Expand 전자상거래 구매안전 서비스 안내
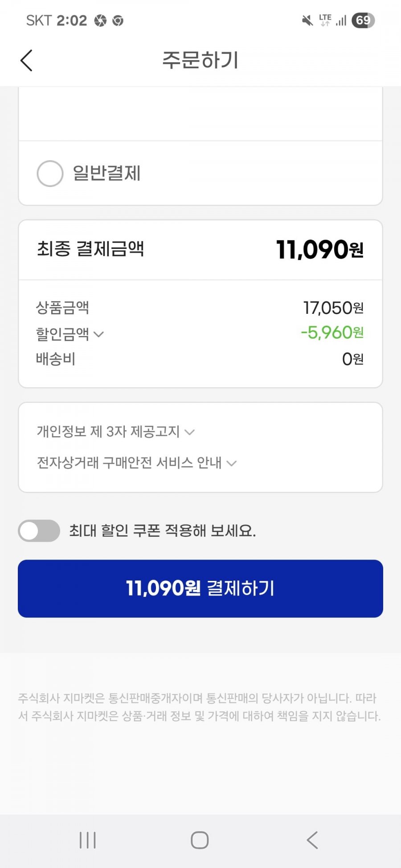This screenshot has height=868, width=401. coord(136,462)
